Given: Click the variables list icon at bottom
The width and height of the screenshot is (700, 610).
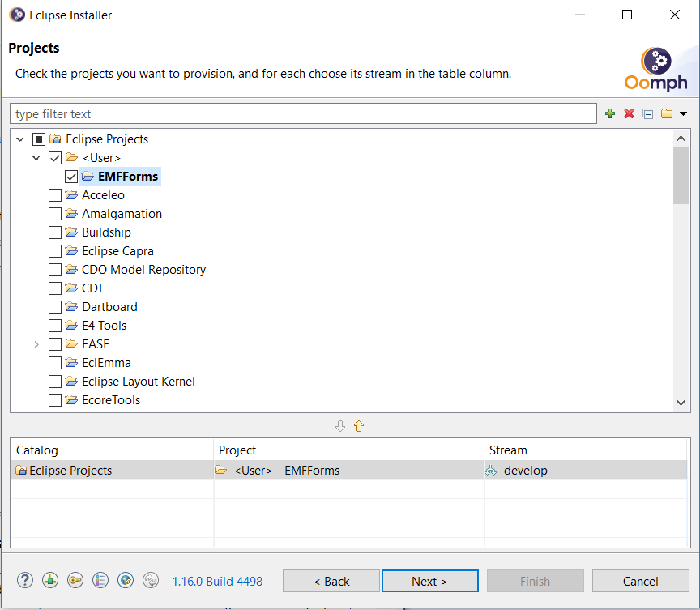Looking at the screenshot, I should 100,580.
